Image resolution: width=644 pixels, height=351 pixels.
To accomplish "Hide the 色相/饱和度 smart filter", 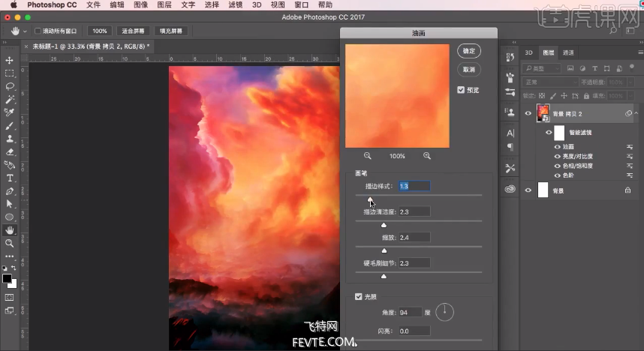I will pos(558,166).
